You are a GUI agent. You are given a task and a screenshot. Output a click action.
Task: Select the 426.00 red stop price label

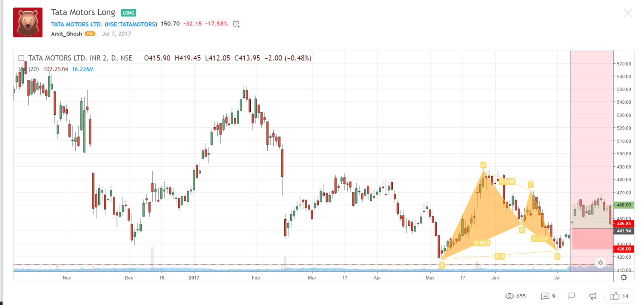623,249
